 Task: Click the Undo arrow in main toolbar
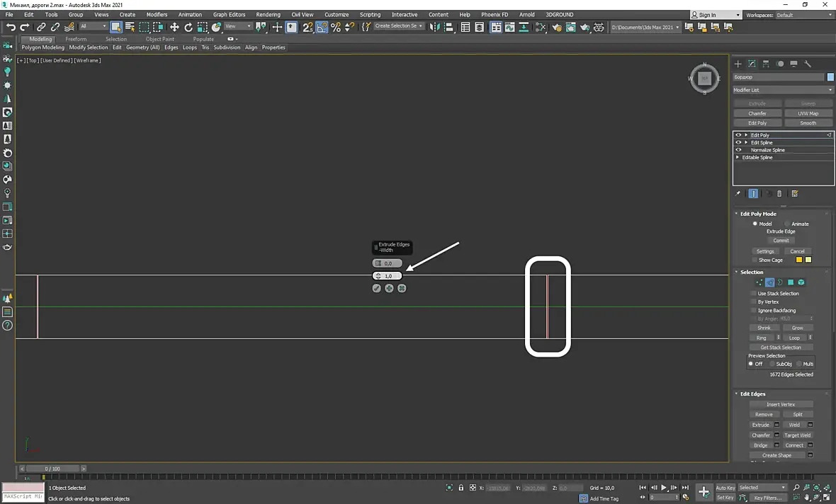click(x=11, y=27)
